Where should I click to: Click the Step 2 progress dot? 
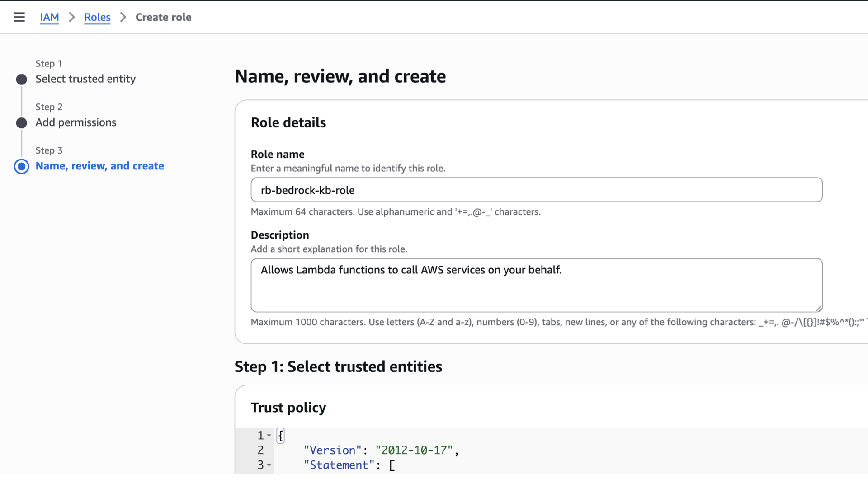click(x=21, y=123)
